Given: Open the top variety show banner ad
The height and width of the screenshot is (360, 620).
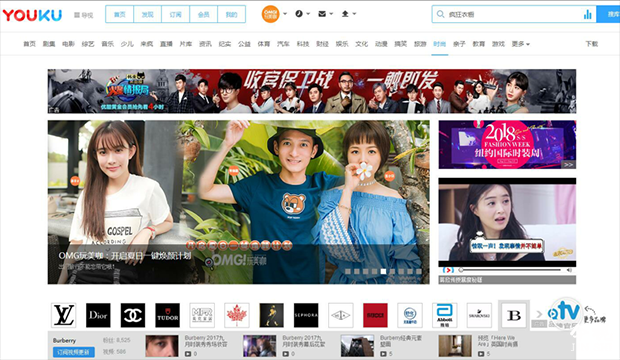Looking at the screenshot, I should 312,91.
